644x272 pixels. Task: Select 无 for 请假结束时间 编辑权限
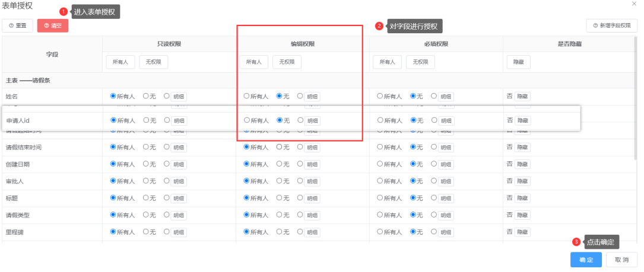tap(280, 146)
